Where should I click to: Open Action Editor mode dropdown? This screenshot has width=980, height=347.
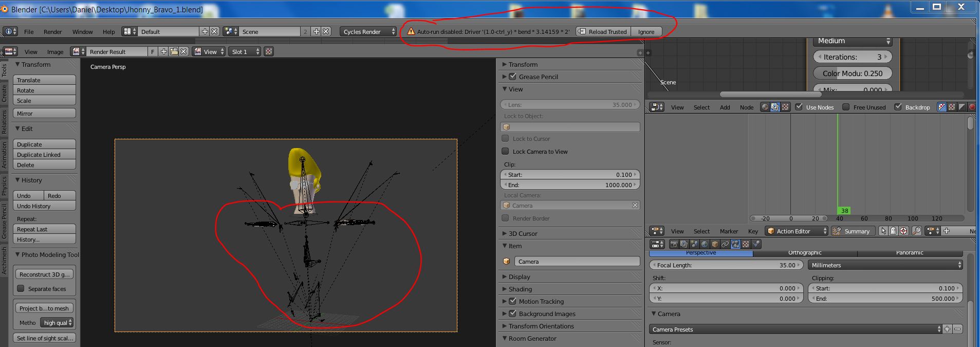(797, 231)
